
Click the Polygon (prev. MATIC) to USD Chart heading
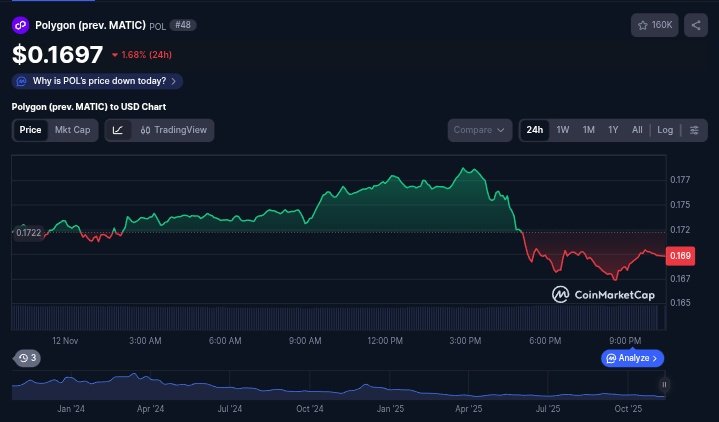[x=89, y=107]
